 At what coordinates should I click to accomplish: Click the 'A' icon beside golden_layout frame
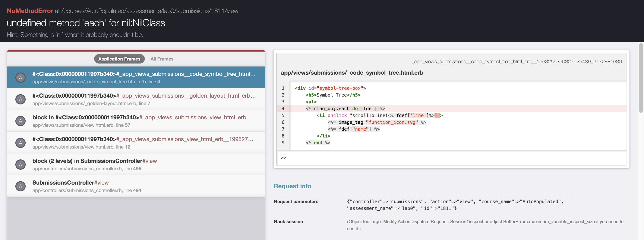pos(20,99)
